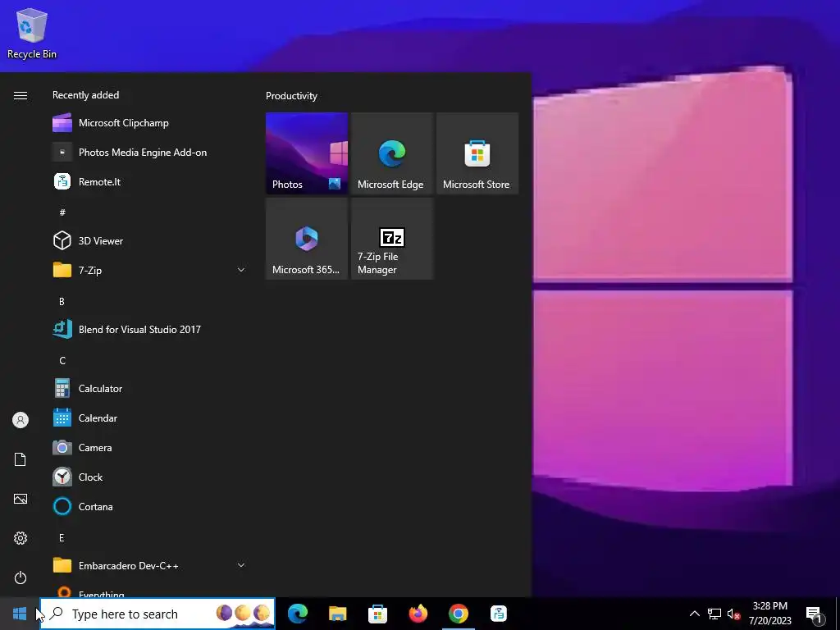Open Photos Media Engine Add-on
The width and height of the screenshot is (840, 630).
tap(150, 152)
